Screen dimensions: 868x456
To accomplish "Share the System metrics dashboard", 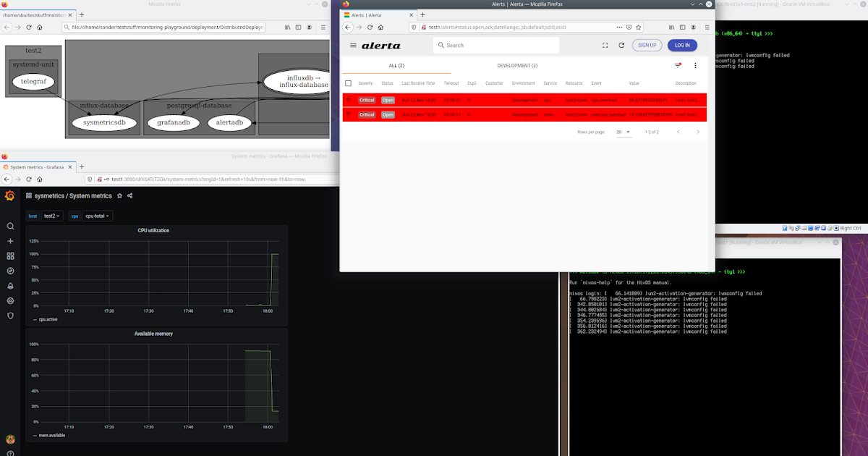I will coord(129,195).
